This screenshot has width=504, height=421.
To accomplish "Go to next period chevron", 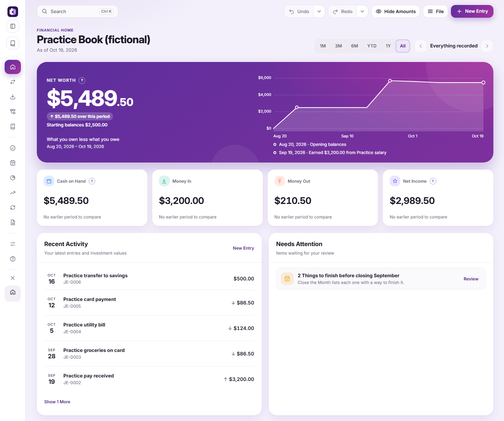I will point(487,46).
